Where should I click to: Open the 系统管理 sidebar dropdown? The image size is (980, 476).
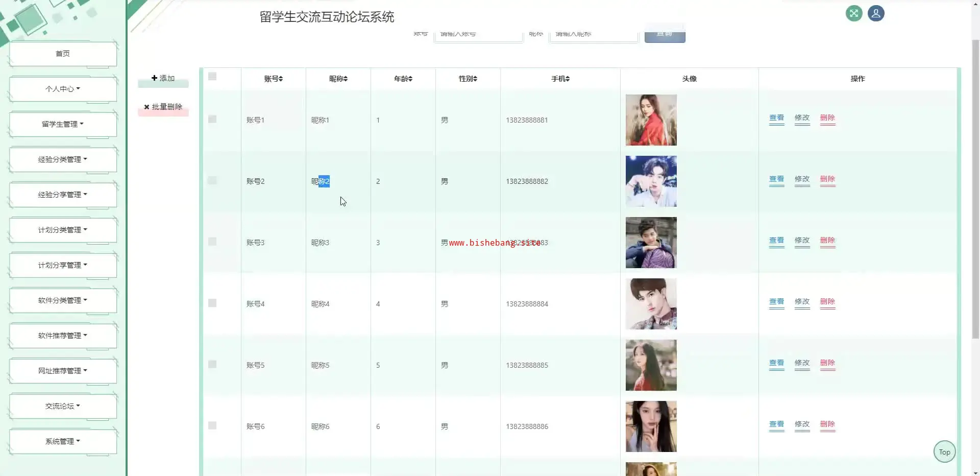click(x=63, y=441)
